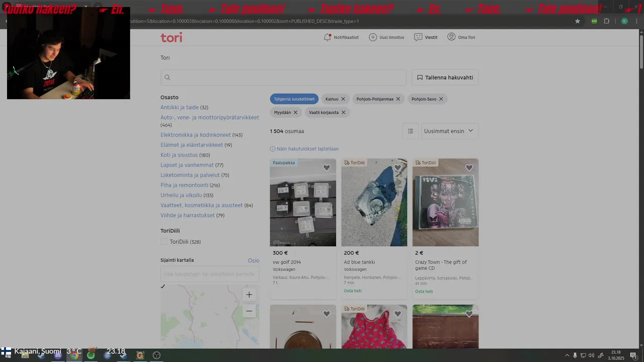Open Crazy Town CD listing thumbnail
This screenshot has width=644, height=362.
coord(446,203)
